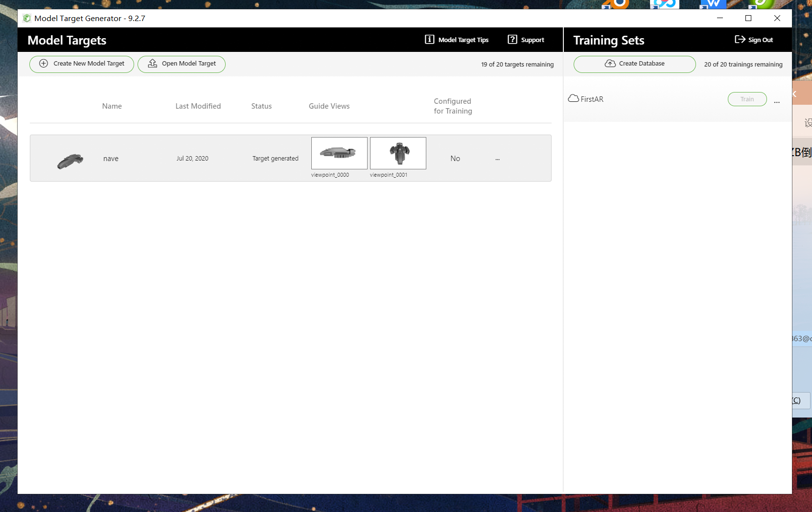812x512 pixels.
Task: Click the Open Model Target button
Action: click(x=181, y=64)
